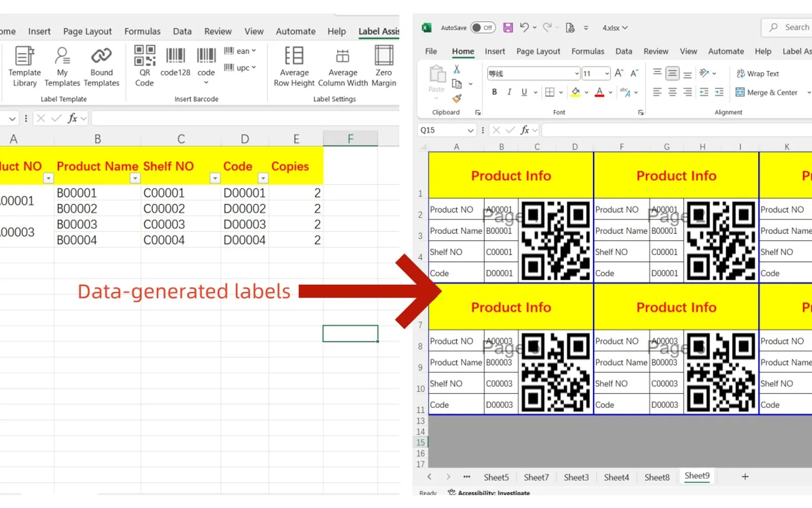The width and height of the screenshot is (812, 508).
Task: Open the 4.xlsx file name menu
Action: click(615, 28)
